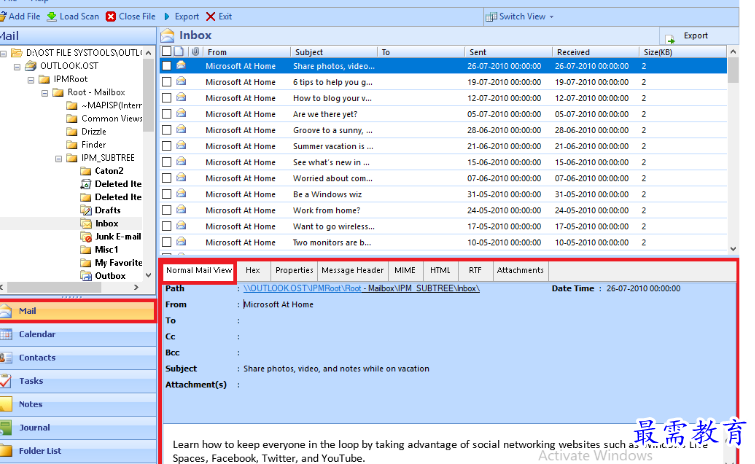Select the Drafts folder icon
755x464 pixels.
pos(86,210)
